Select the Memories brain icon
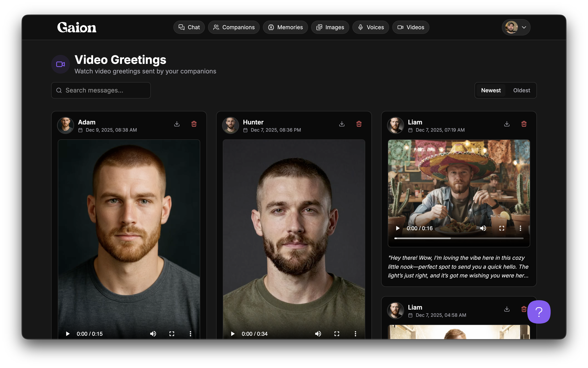Image resolution: width=588 pixels, height=368 pixels. pos(271,27)
